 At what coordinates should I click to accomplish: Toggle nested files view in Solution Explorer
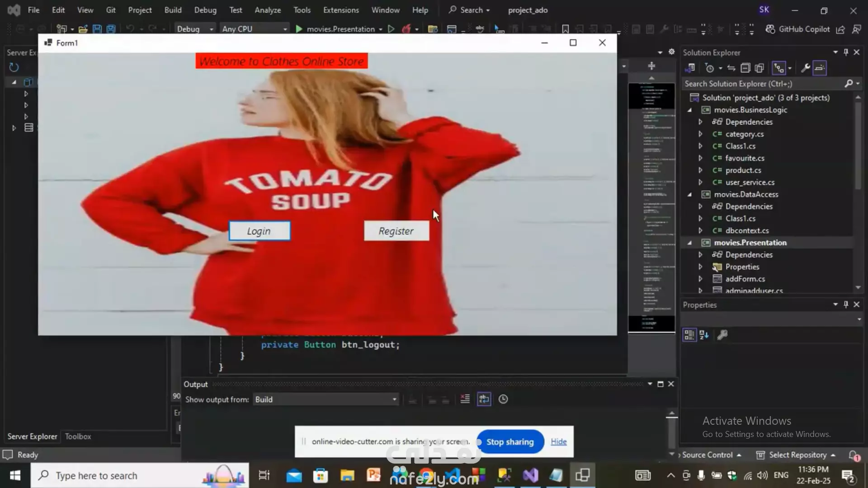pos(778,68)
